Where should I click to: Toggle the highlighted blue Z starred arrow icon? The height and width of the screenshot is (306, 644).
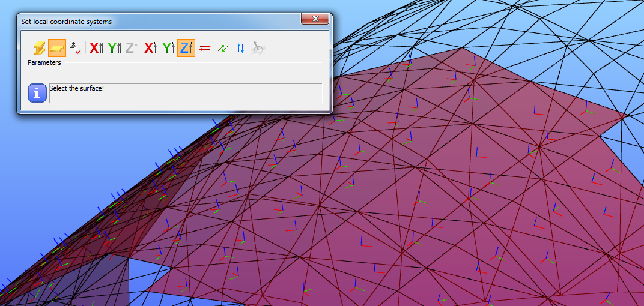[x=186, y=48]
